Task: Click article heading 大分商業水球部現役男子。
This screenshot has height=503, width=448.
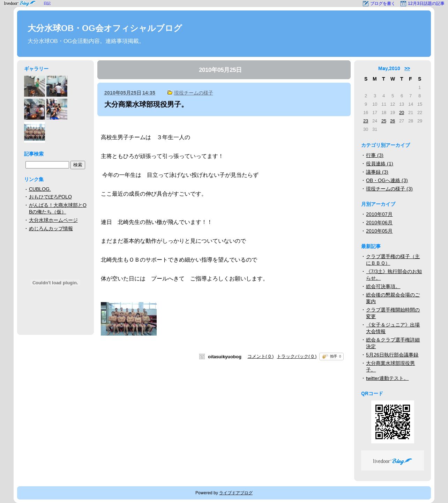Action: [x=146, y=104]
